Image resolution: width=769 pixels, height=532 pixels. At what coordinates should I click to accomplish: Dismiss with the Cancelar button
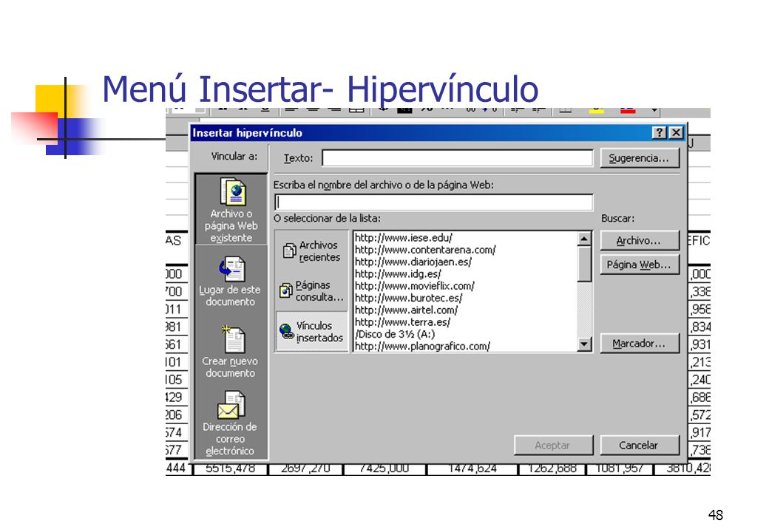click(640, 446)
